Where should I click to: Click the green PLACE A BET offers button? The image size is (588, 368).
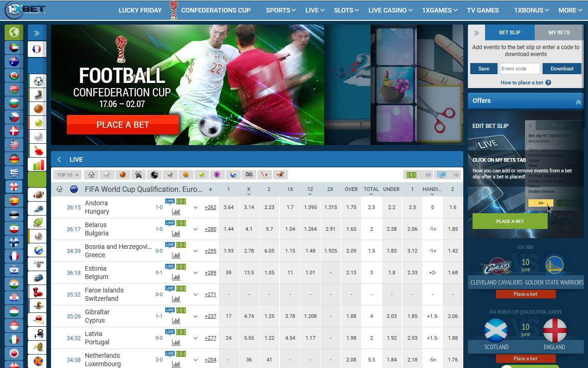click(510, 221)
